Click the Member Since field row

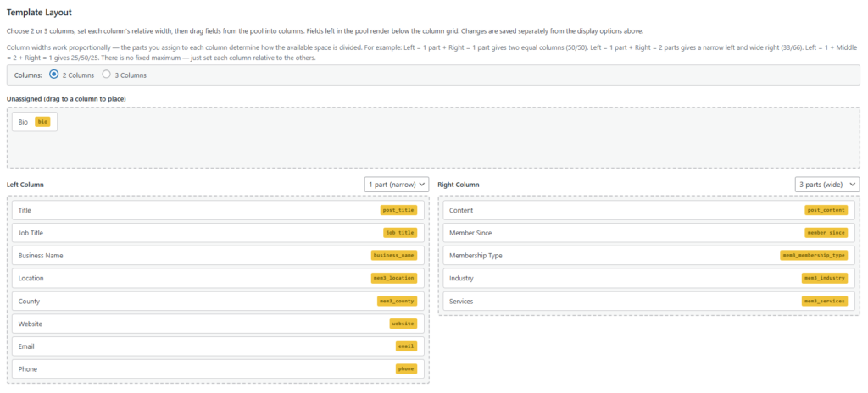pyautogui.click(x=649, y=233)
